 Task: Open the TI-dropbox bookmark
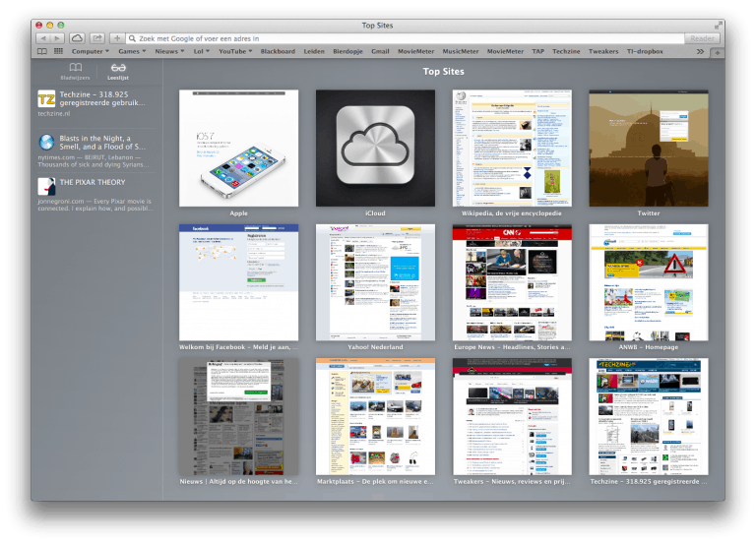[x=645, y=51]
